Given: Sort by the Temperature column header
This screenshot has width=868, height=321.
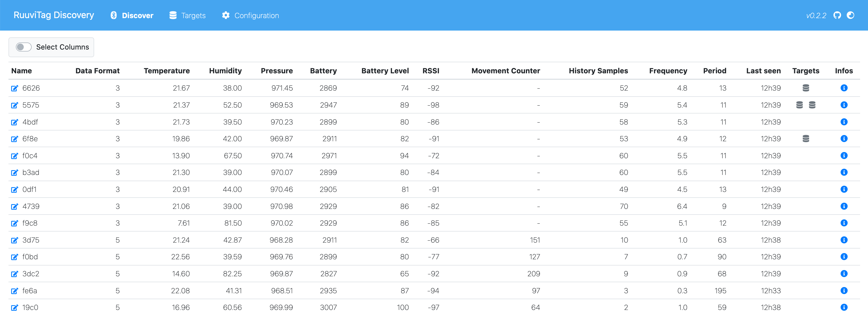Looking at the screenshot, I should click(x=167, y=71).
